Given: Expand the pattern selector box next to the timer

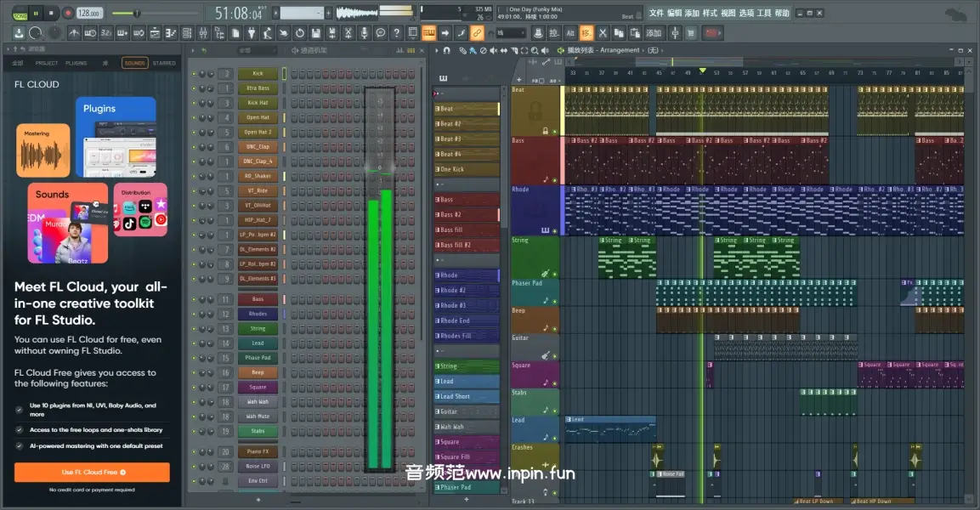Looking at the screenshot, I should coord(303,13).
